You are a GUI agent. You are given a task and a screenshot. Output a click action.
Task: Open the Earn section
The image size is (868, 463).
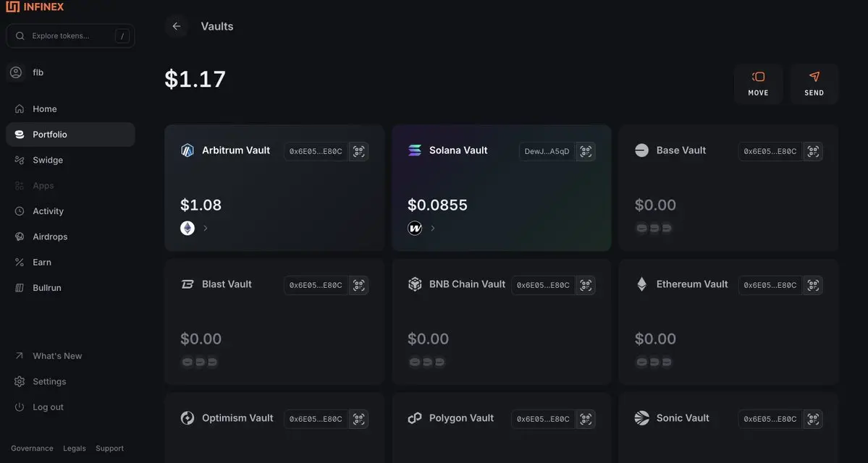[x=70, y=262]
